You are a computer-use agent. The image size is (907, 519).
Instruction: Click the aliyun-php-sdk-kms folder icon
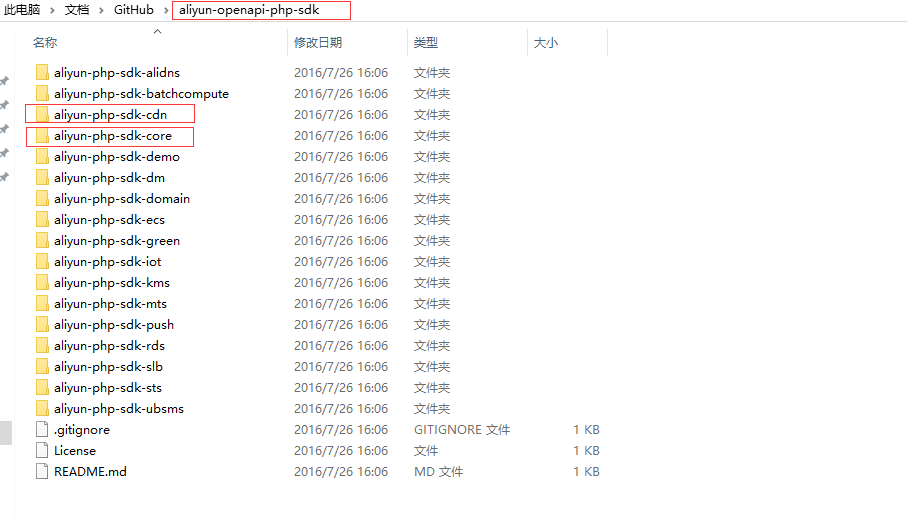tap(42, 282)
